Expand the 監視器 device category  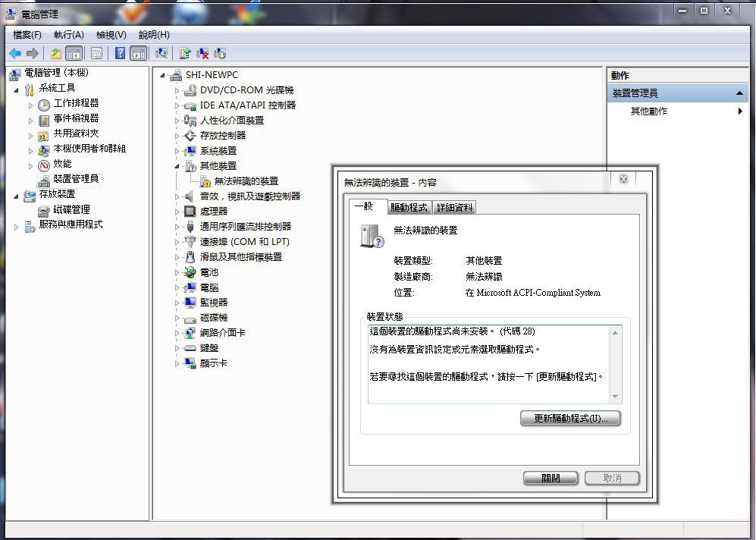point(177,303)
